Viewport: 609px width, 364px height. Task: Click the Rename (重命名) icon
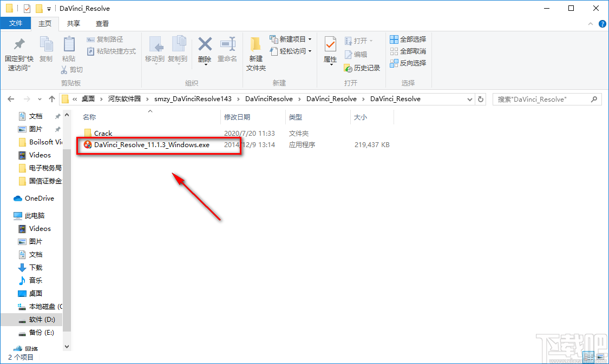[227, 44]
